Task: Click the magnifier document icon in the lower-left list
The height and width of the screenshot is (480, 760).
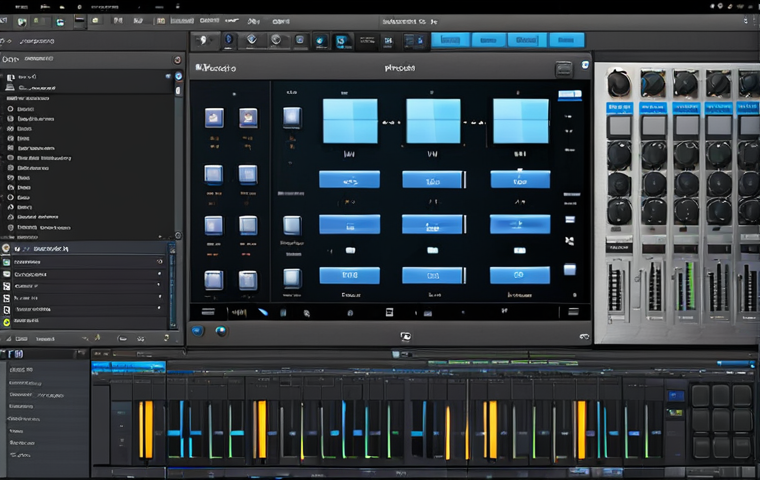Action: point(6,310)
